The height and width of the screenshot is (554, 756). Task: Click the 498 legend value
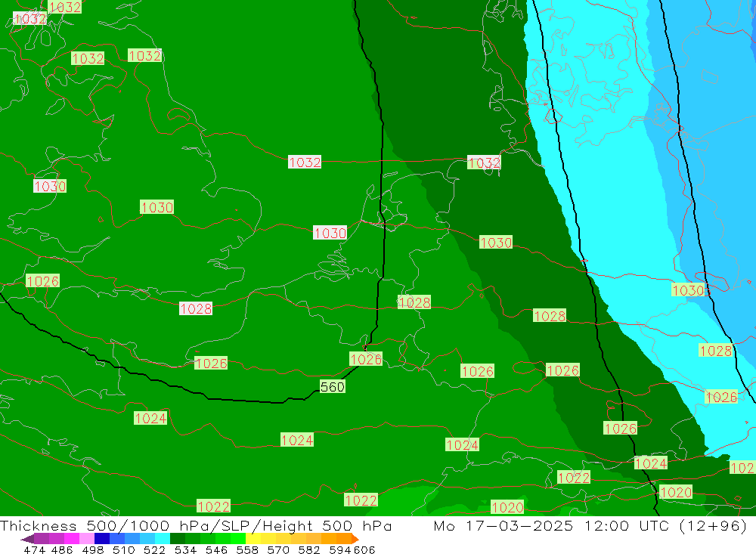click(x=92, y=549)
